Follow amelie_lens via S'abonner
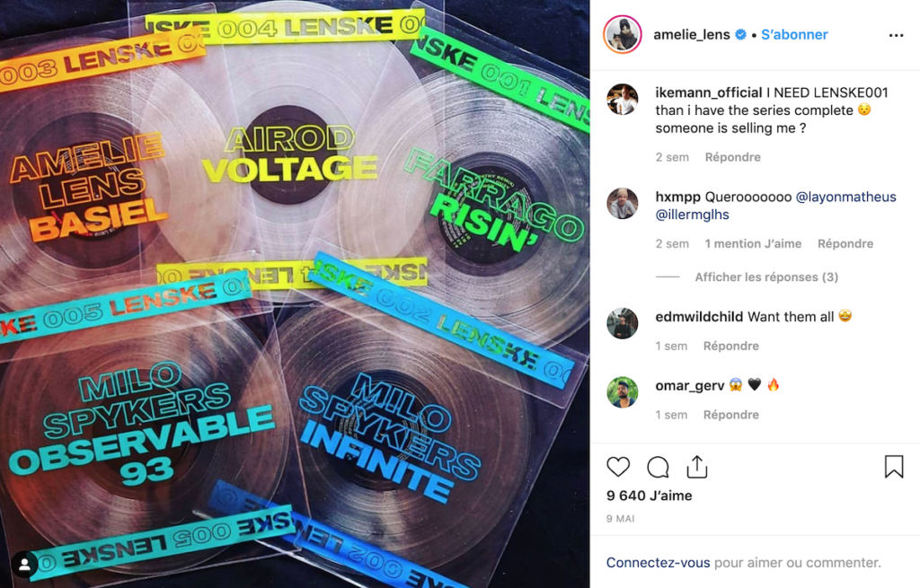 pyautogui.click(x=794, y=35)
